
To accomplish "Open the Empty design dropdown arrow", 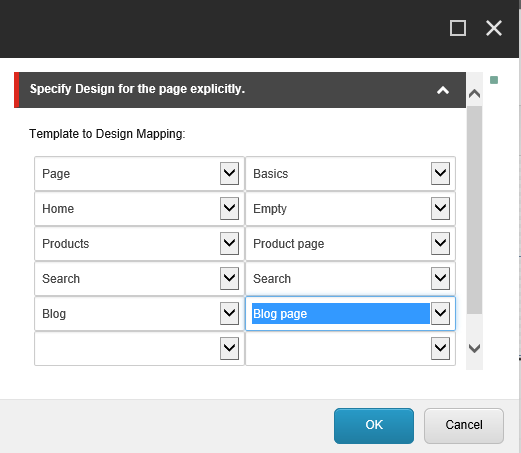I will [x=440, y=208].
